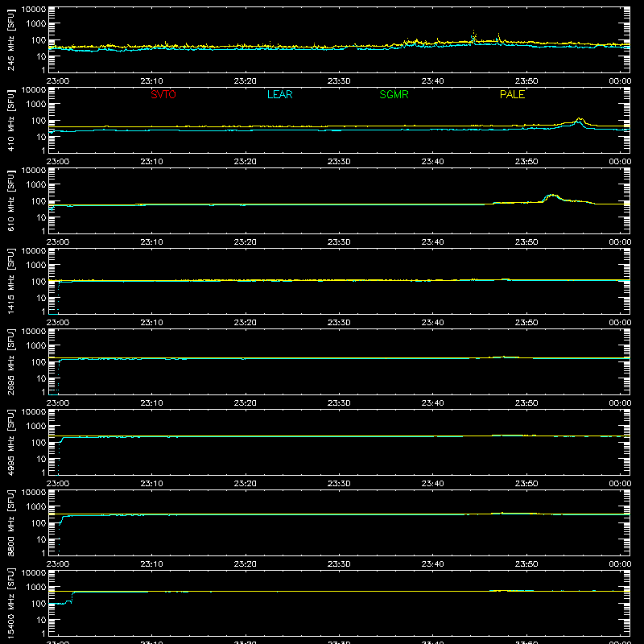Click the burst peak in the 410 MHz curve

[x=579, y=119]
